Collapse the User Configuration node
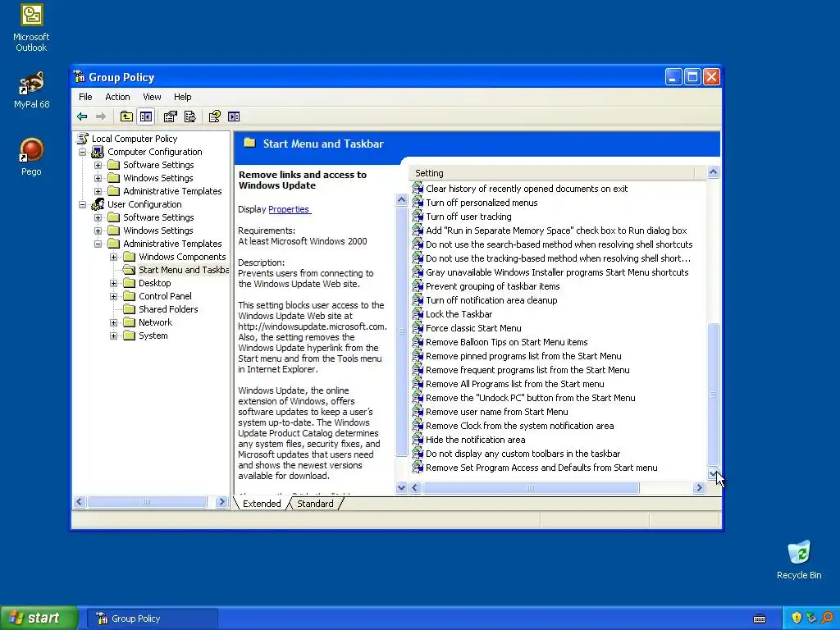 (x=83, y=204)
